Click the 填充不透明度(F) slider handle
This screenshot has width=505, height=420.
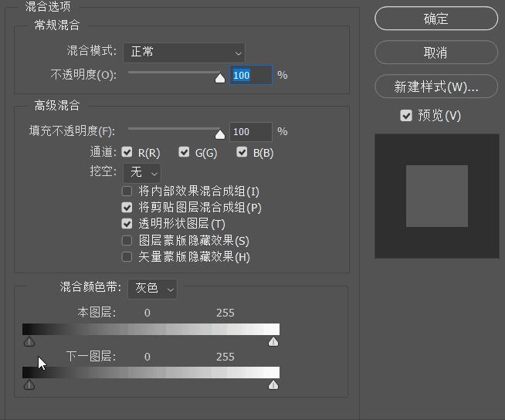(x=220, y=134)
